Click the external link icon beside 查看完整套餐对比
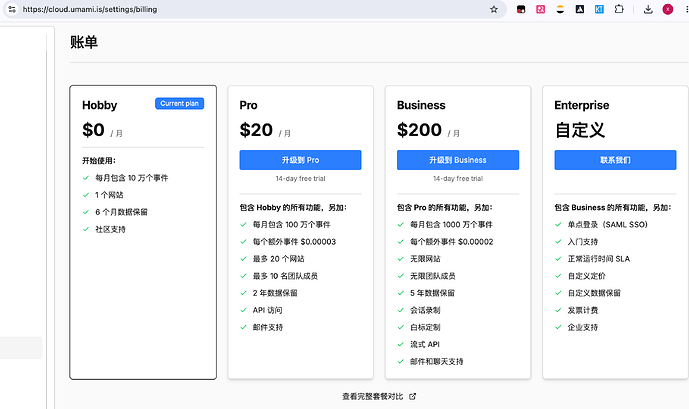This screenshot has width=689, height=409. [x=412, y=396]
